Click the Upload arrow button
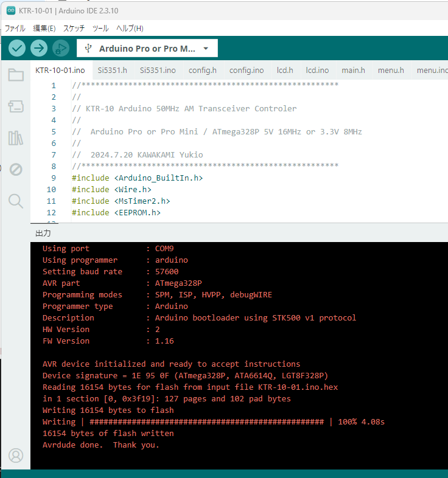 click(x=39, y=48)
